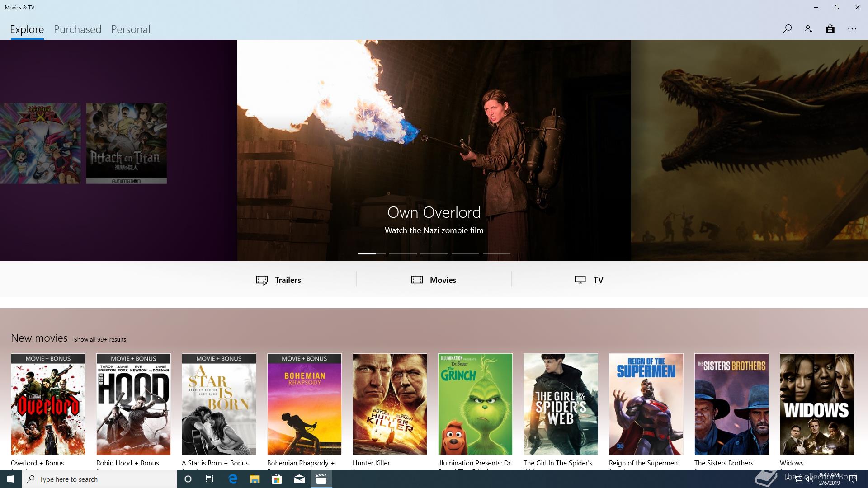This screenshot has height=488, width=868.
Task: Open Reign of the Supermen poster
Action: [x=646, y=404]
